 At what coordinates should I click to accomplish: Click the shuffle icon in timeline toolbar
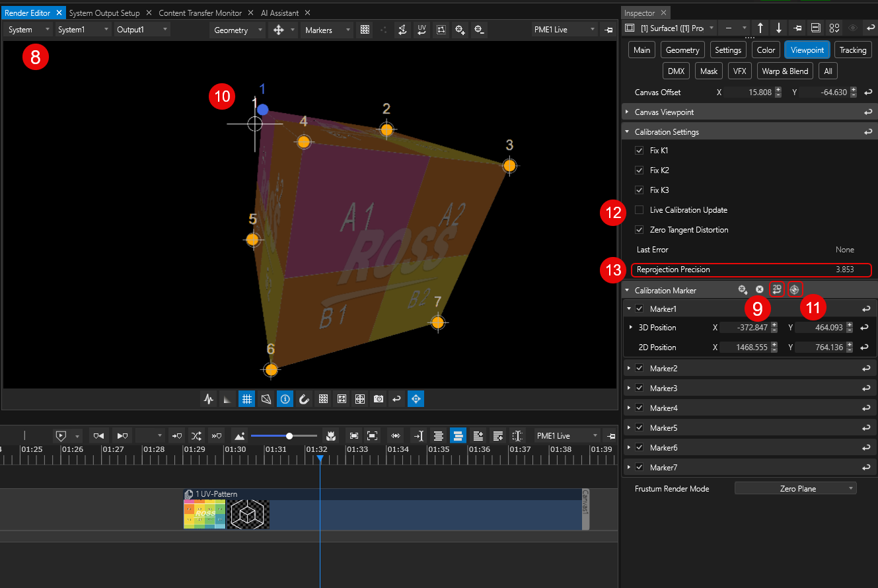[196, 436]
